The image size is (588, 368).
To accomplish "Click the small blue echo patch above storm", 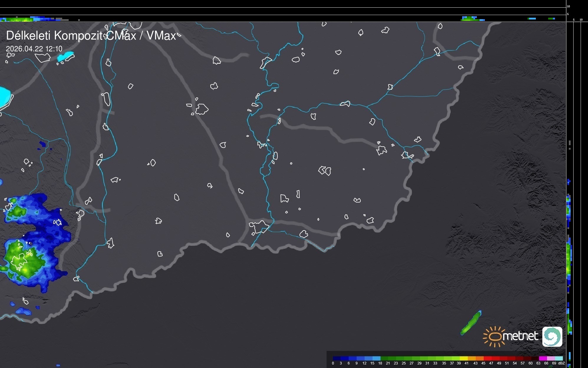I will [x=43, y=144].
